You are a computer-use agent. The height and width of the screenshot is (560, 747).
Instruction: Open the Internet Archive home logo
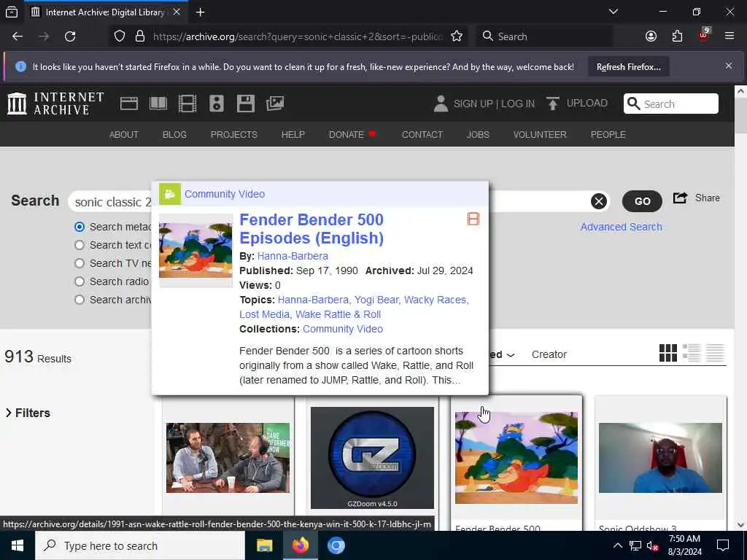55,104
